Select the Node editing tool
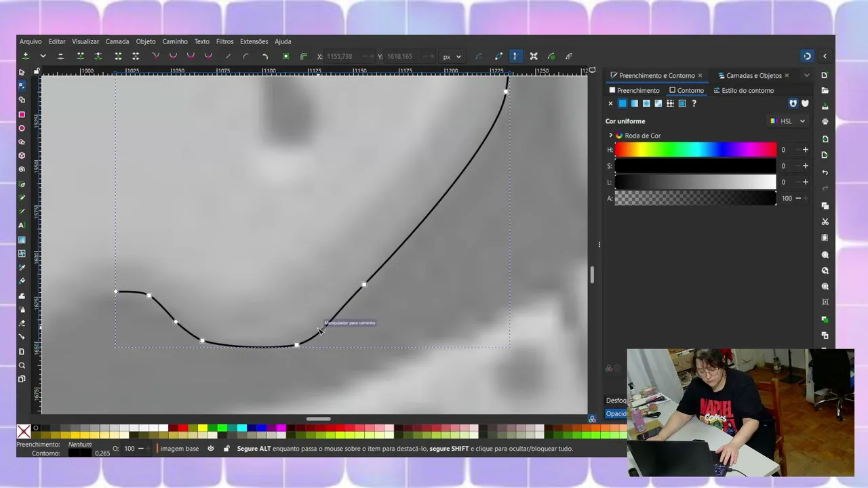The height and width of the screenshot is (488, 868). [22, 86]
